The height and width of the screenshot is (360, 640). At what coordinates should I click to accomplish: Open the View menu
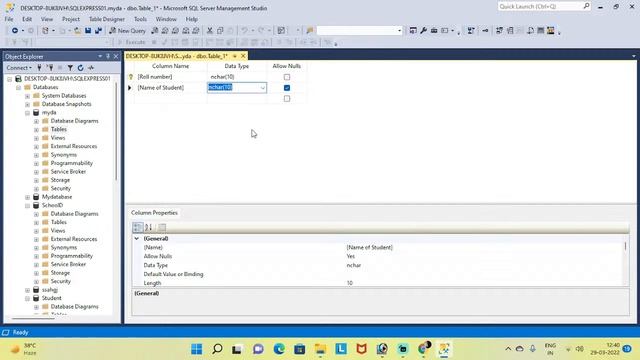tap(47, 19)
